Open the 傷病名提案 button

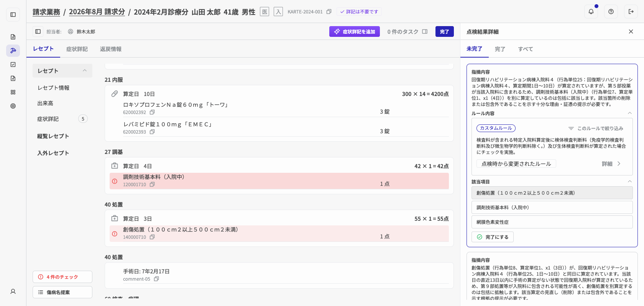pyautogui.click(x=62, y=292)
